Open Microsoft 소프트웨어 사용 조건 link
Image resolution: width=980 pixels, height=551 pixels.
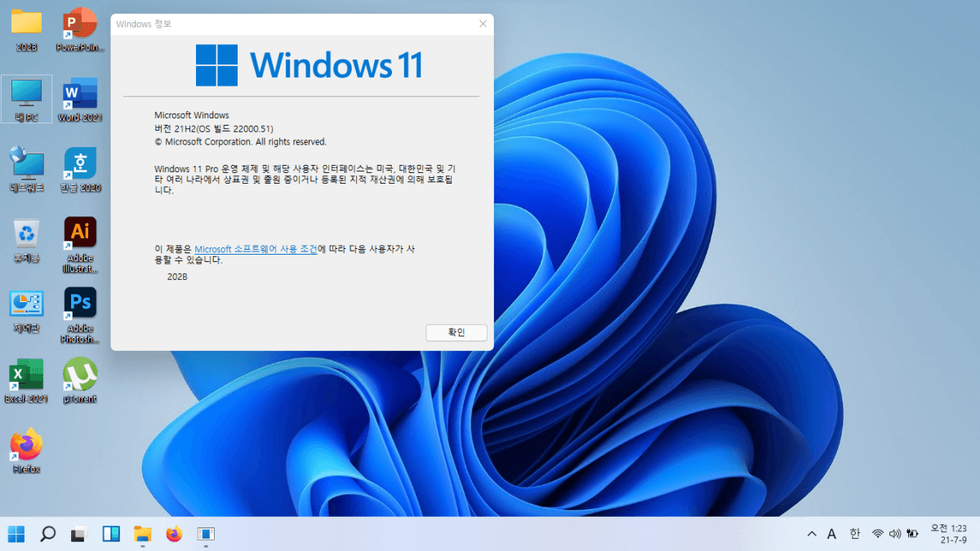click(x=256, y=249)
